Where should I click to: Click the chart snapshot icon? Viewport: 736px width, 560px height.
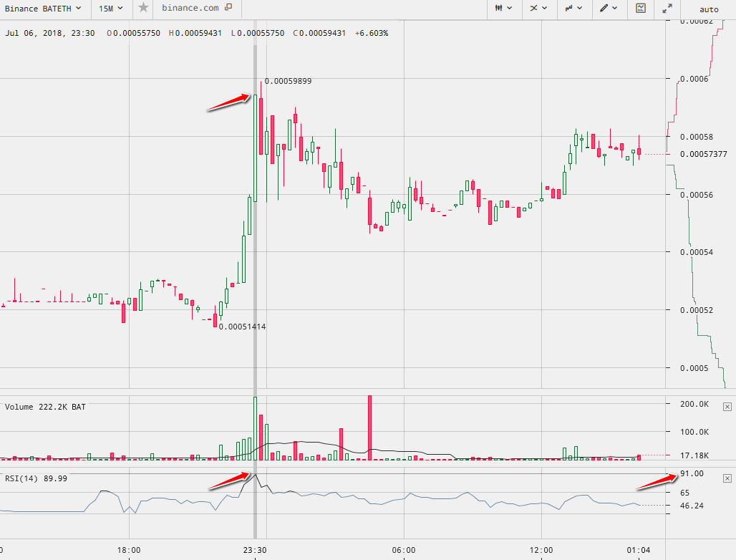[641, 9]
